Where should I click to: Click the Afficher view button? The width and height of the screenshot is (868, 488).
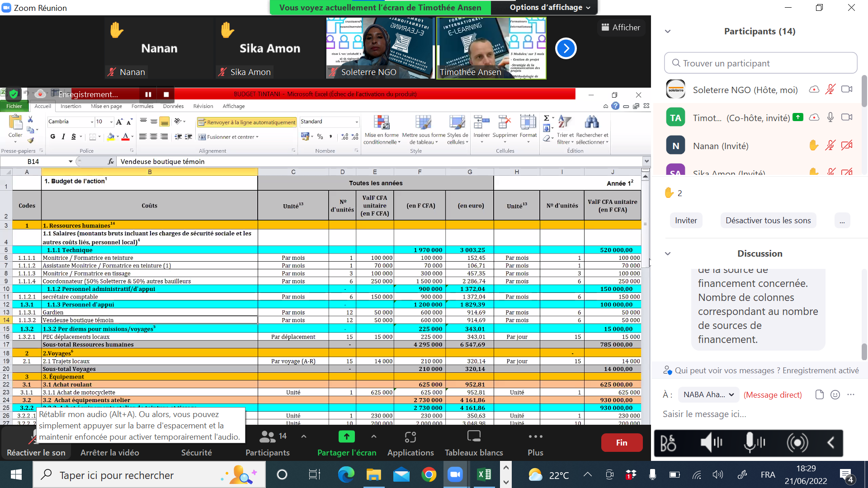[621, 28]
